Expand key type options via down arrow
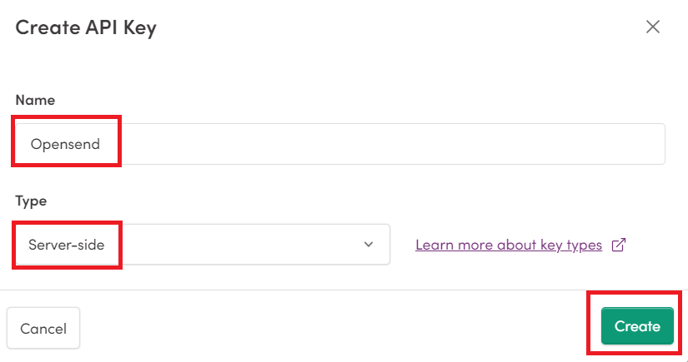 [369, 244]
